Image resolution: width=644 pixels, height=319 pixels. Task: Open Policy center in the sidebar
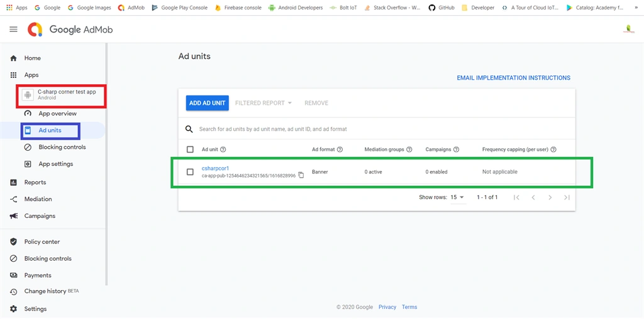coord(42,242)
